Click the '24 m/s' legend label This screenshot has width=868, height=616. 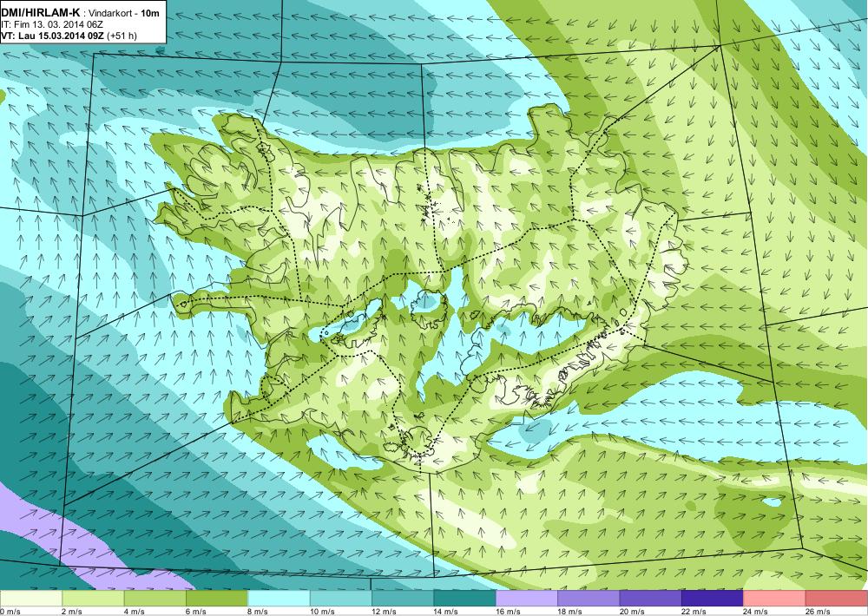pos(756,611)
